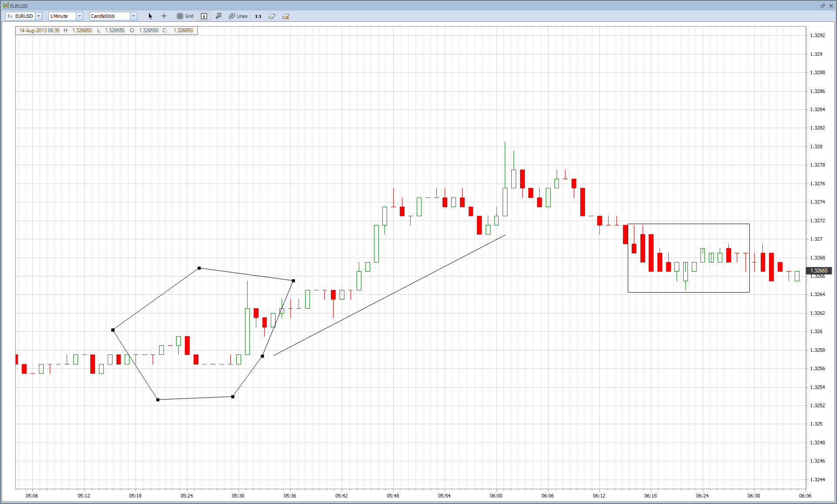The image size is (837, 504).
Task: Toggle the info box button
Action: tap(204, 16)
